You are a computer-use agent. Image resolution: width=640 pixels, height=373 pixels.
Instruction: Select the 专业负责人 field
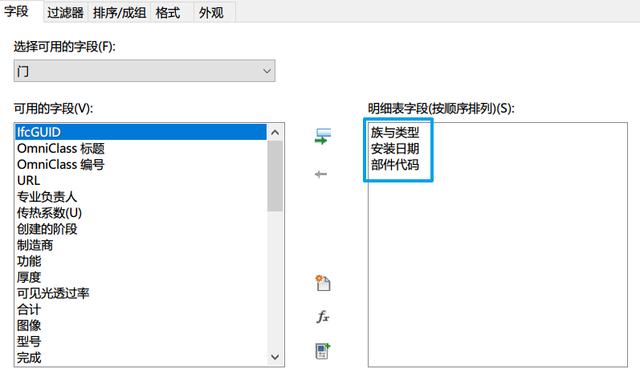click(141, 197)
